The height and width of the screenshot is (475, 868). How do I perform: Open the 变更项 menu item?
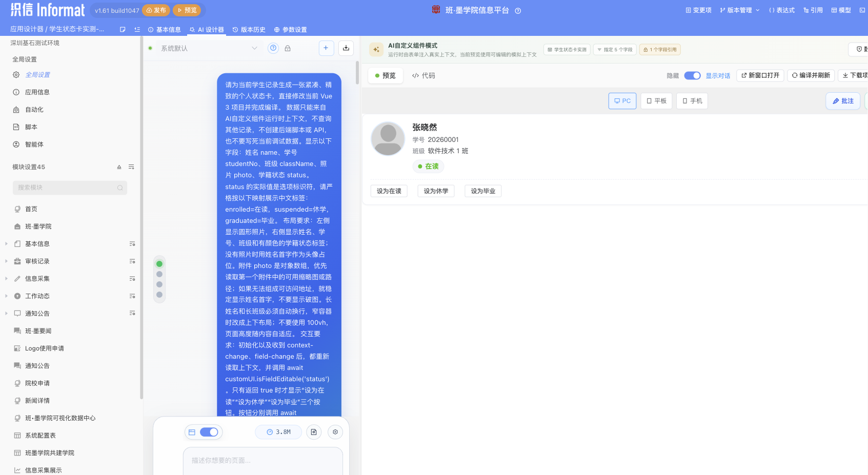698,10
